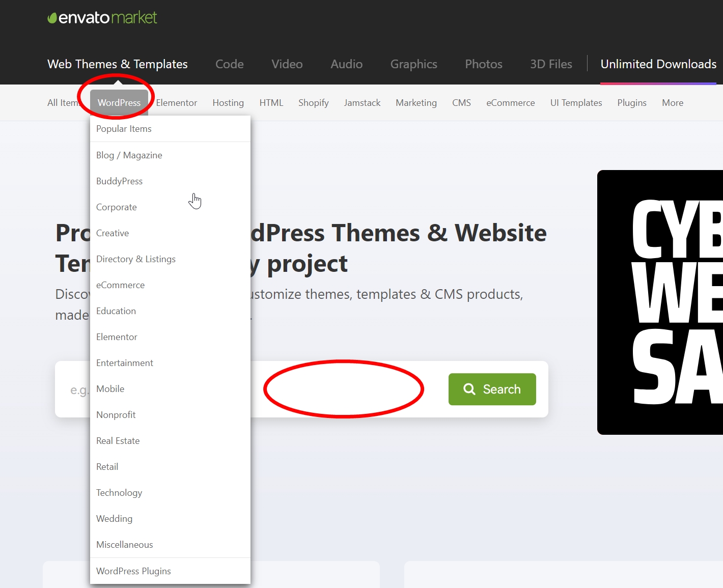
Task: Open the eCommerce category in the sub-navigation
Action: 511,103
